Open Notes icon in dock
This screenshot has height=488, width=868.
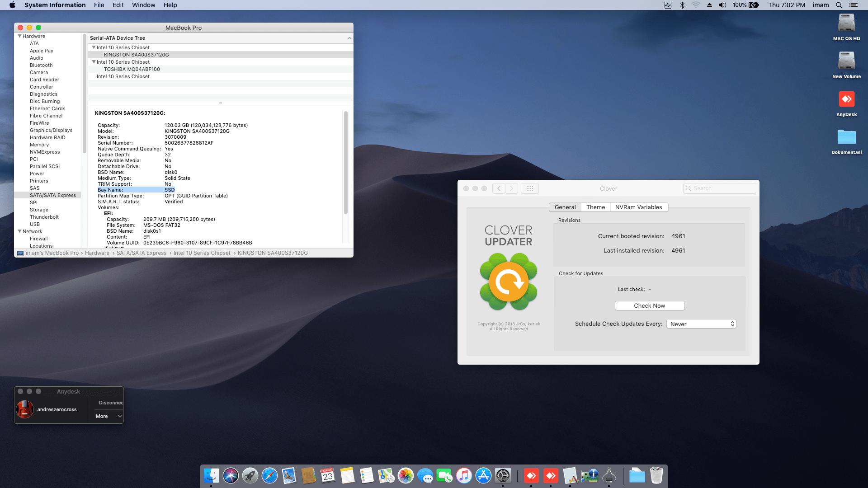pos(347,475)
